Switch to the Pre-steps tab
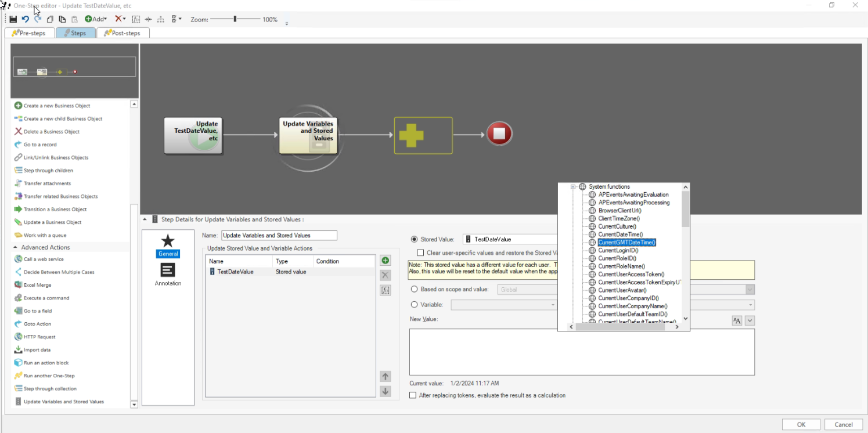 30,33
